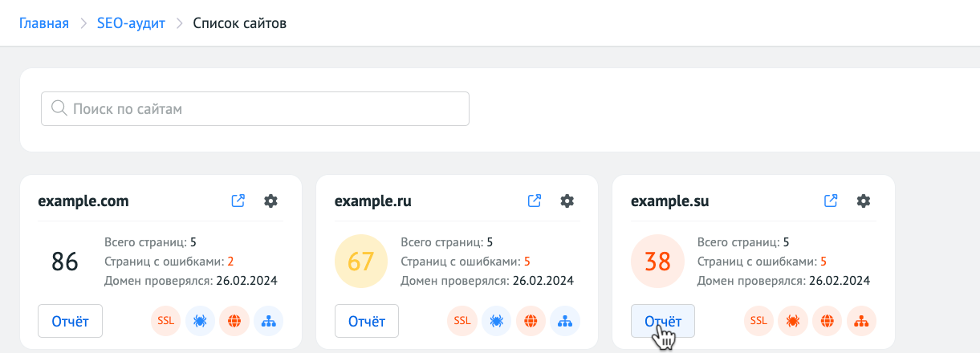This screenshot has height=353, width=980.
Task: Click SSL badge on example.com card
Action: (165, 321)
